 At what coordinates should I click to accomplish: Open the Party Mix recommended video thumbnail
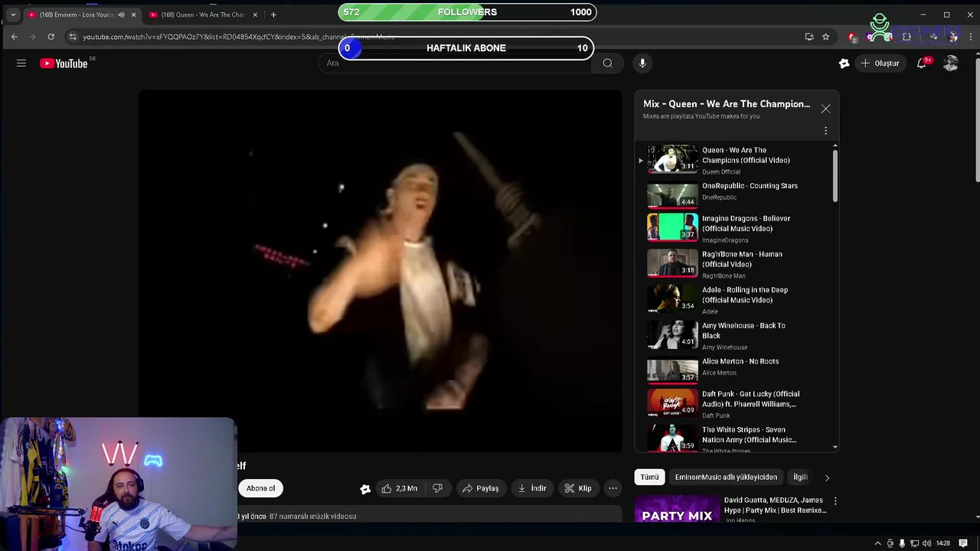[677, 509]
